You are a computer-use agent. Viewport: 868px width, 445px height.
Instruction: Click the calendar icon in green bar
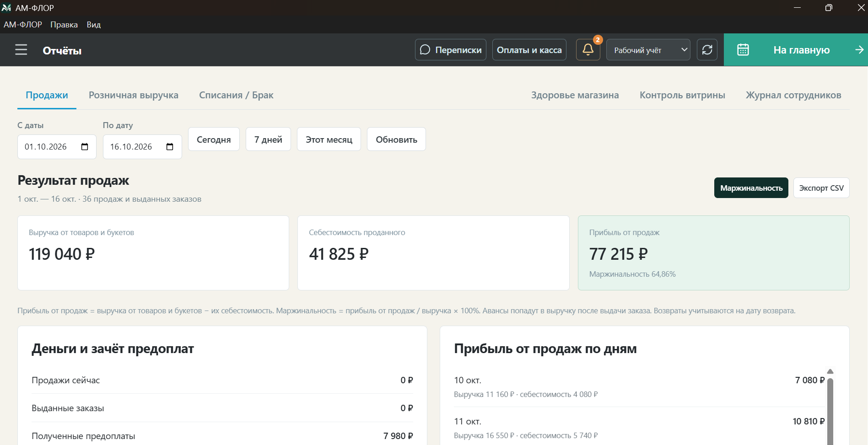[x=743, y=50]
